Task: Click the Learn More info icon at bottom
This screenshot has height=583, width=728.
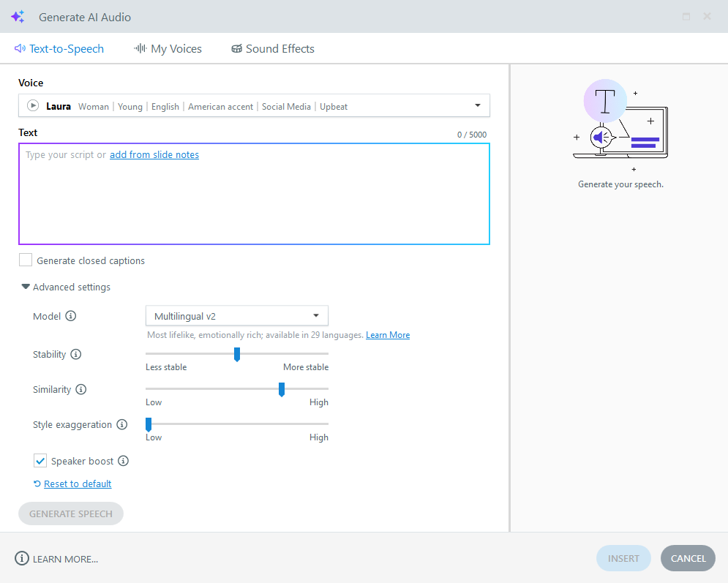Action: click(22, 559)
